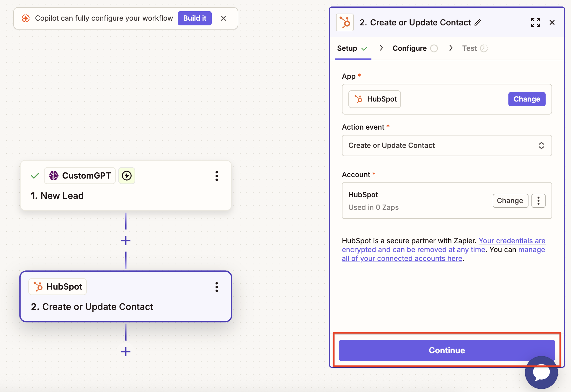Click the Copilot icon in the banner

[26, 18]
